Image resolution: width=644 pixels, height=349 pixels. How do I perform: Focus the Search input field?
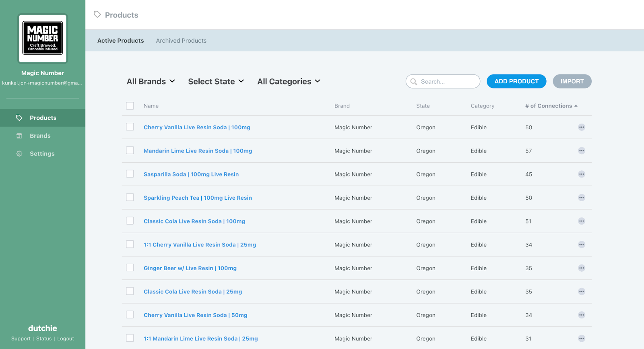(x=443, y=81)
